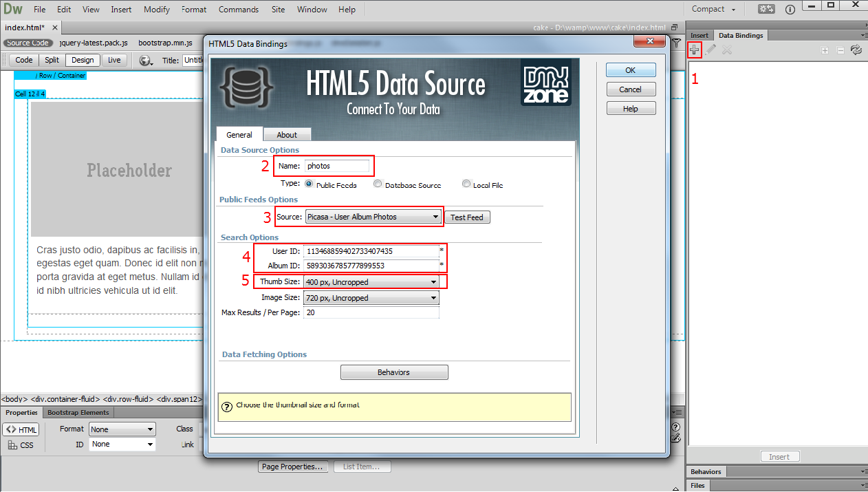
Task: Click the Dreamweaver Dw logo
Action: tap(13, 9)
